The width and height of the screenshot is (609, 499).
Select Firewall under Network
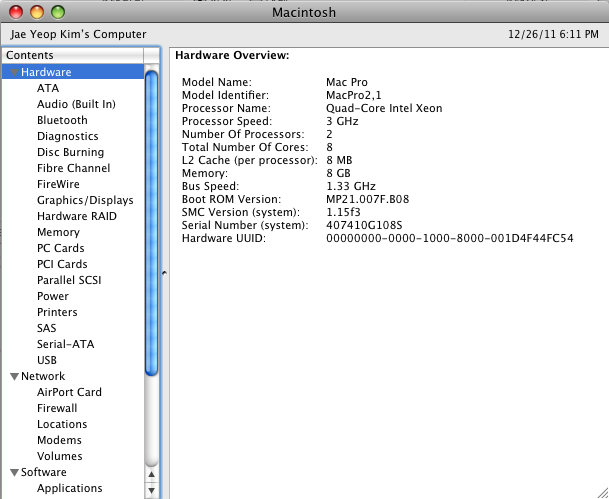tap(57, 408)
